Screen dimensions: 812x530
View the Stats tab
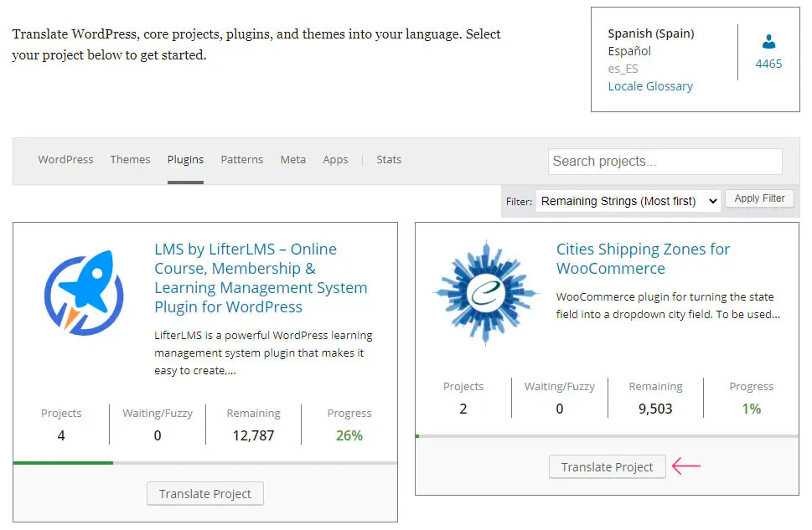coord(389,159)
